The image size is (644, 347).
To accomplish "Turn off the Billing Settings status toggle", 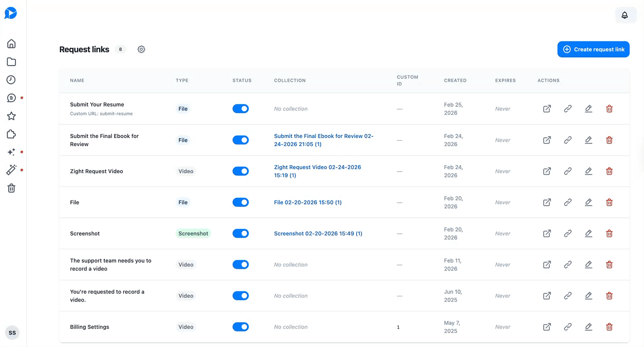I will [241, 327].
